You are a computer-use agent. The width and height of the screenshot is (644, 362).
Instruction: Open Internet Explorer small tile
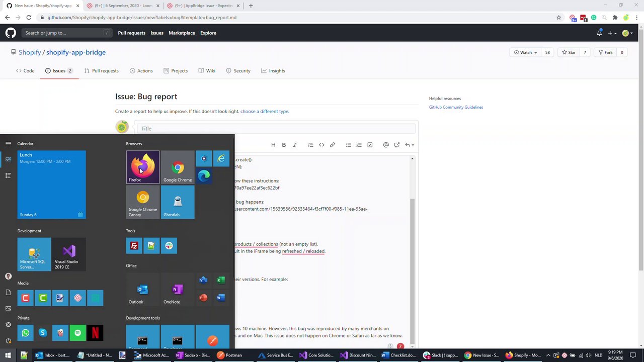pyautogui.click(x=221, y=159)
